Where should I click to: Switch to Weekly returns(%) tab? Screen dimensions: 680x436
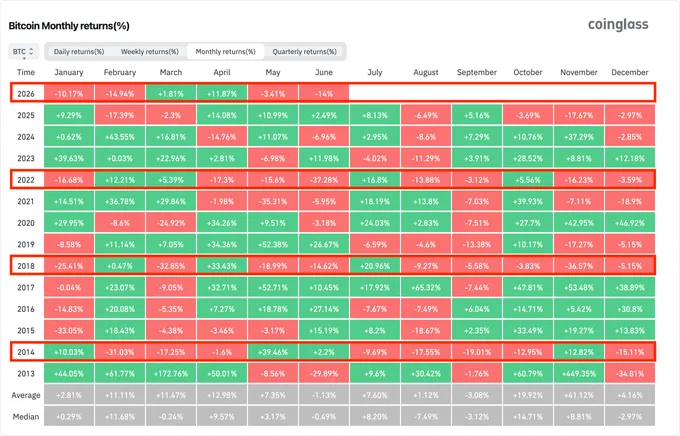(x=150, y=52)
